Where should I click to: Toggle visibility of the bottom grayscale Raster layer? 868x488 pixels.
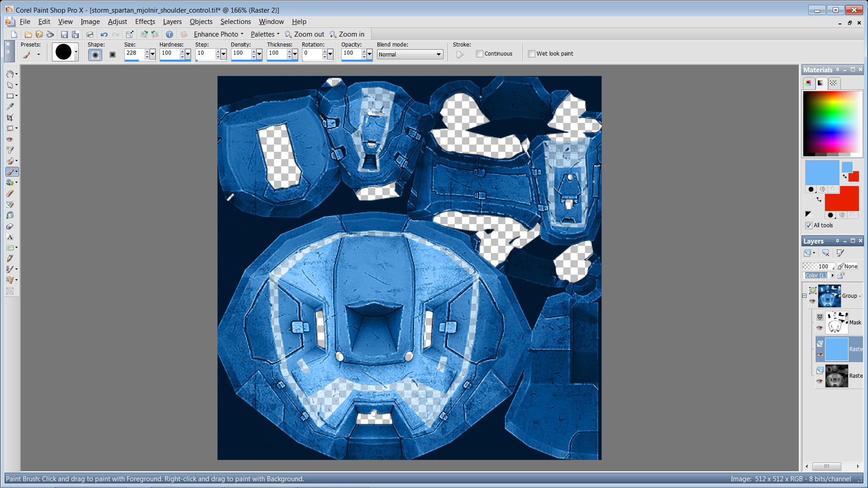coord(820,381)
